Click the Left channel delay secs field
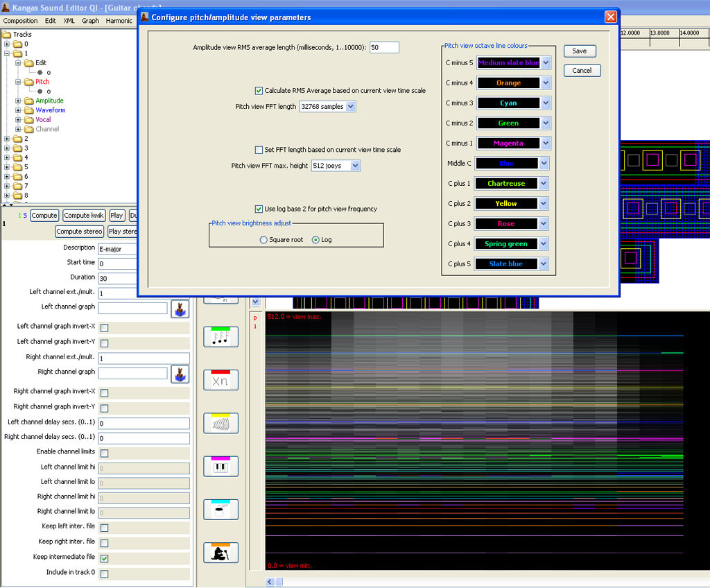 pos(144,424)
